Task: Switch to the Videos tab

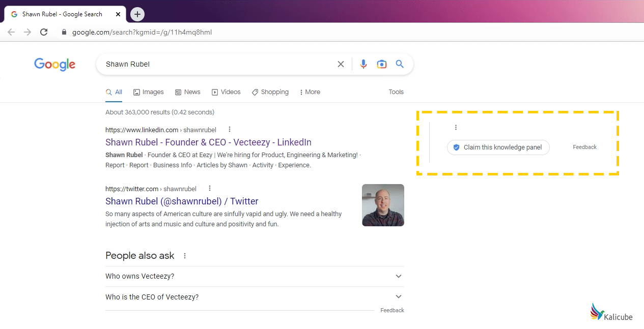Action: (x=226, y=92)
